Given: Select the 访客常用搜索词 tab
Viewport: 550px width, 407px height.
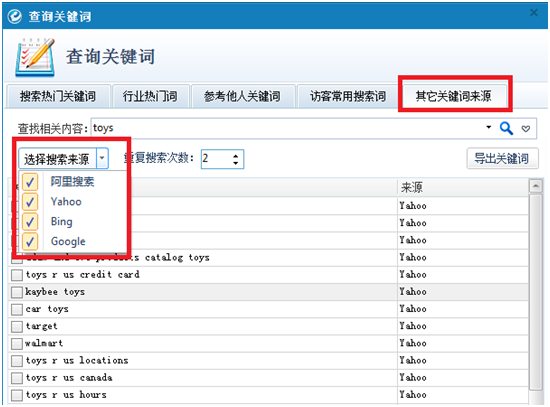Looking at the screenshot, I should [x=348, y=96].
